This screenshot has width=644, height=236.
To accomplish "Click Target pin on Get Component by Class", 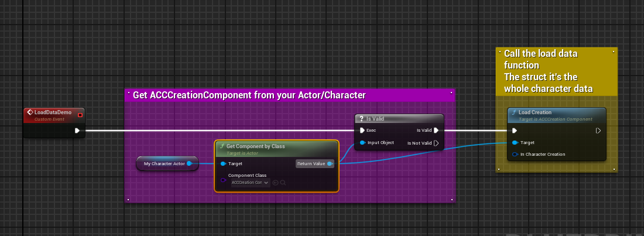I will point(224,164).
